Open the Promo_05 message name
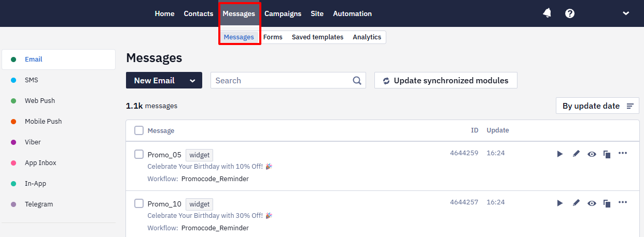 tap(164, 155)
